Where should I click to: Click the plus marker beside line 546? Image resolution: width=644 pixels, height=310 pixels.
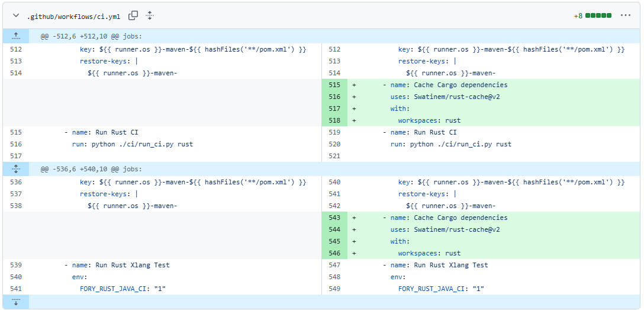pos(353,253)
